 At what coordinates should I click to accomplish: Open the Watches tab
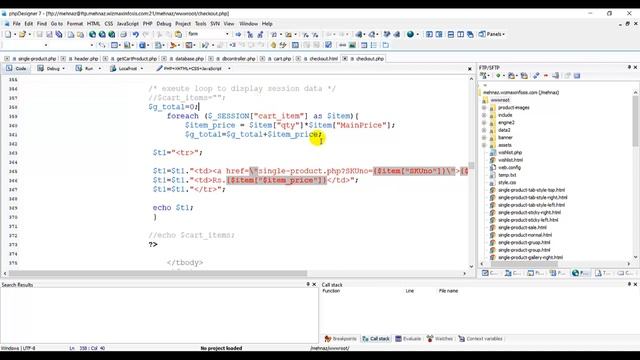click(440, 339)
